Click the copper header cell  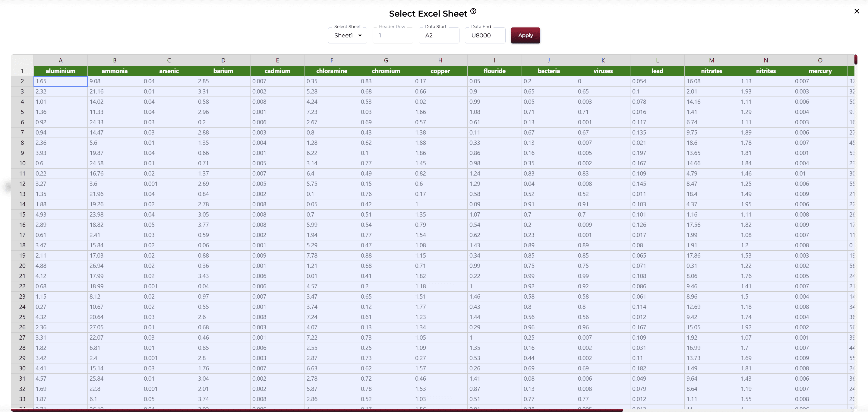point(440,71)
